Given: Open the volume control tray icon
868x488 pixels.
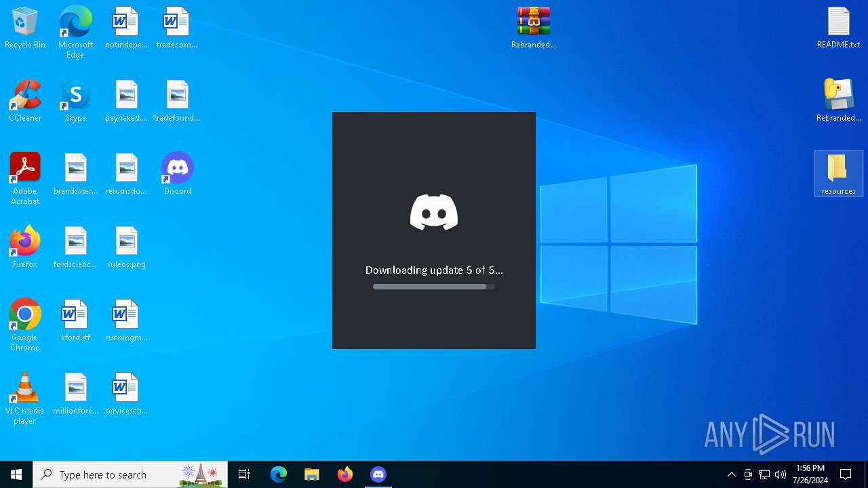Looking at the screenshot, I should pos(781,474).
